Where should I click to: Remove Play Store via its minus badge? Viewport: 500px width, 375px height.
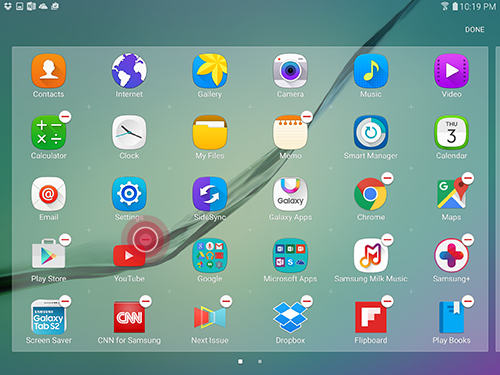[65, 240]
